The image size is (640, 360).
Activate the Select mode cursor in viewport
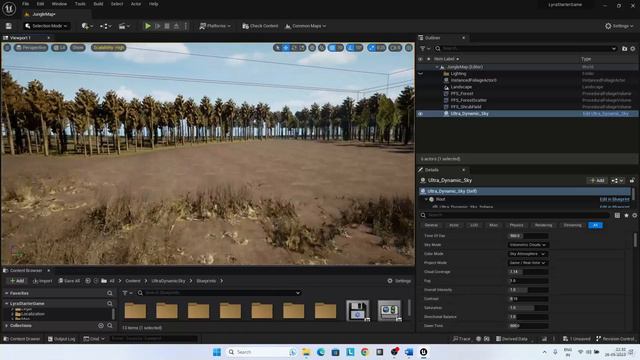[278, 48]
